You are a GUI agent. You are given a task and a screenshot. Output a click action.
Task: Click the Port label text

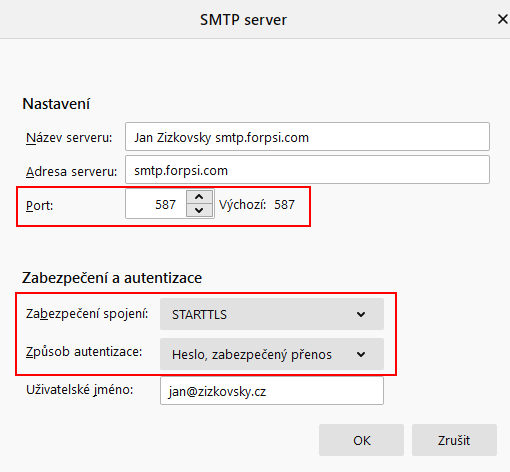click(39, 205)
